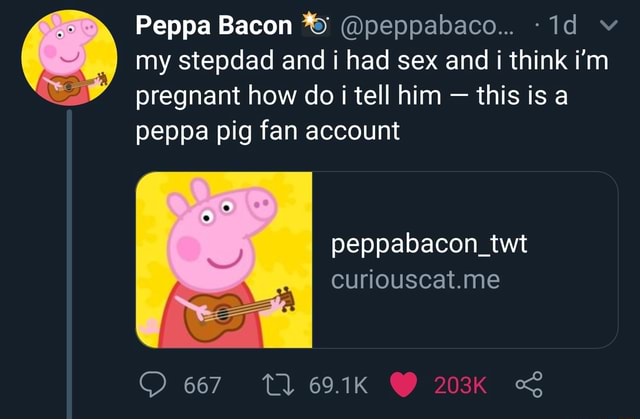
Task: Click the Peppa Pig link card thumbnail
Action: click(224, 259)
